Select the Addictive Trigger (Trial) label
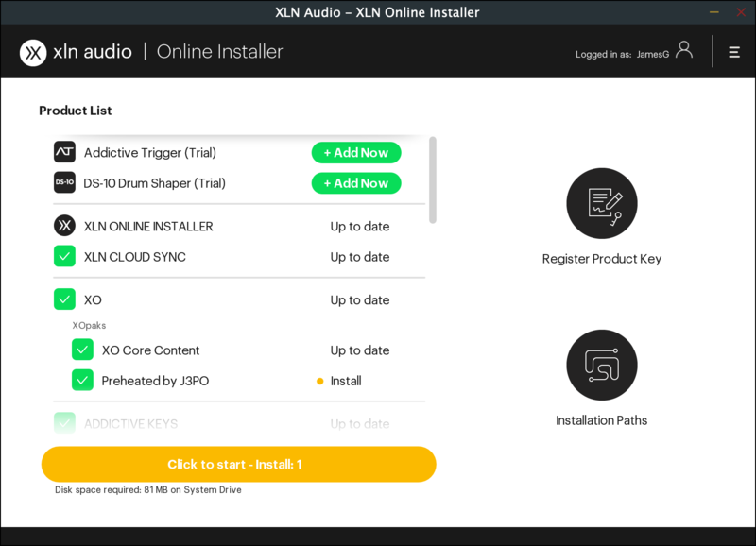The image size is (756, 546). (150, 153)
